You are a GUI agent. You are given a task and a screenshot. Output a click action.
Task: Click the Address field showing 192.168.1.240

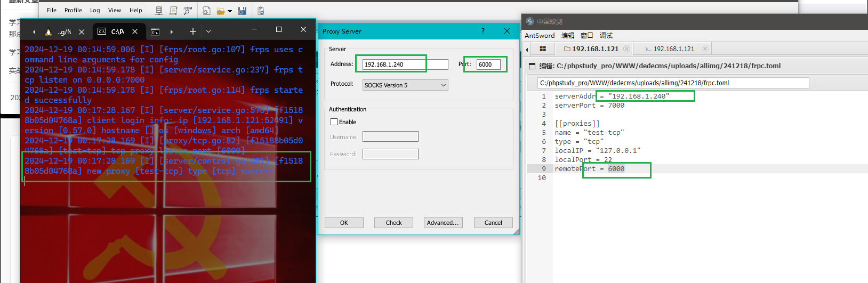(x=405, y=64)
